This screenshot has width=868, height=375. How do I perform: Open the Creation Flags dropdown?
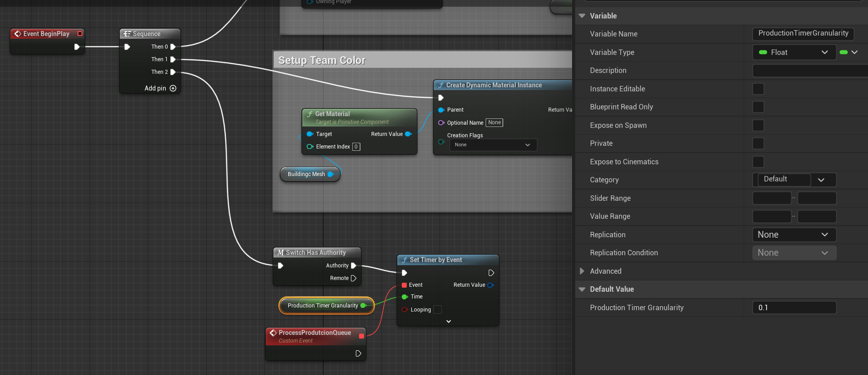click(493, 145)
